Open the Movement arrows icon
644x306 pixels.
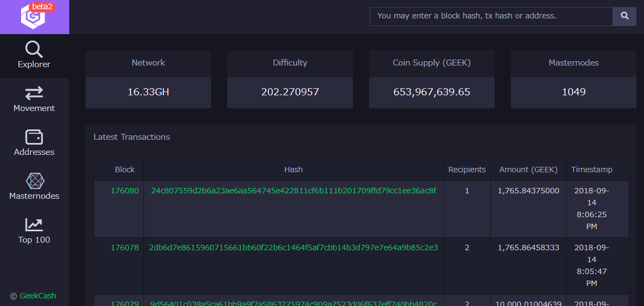point(34,93)
